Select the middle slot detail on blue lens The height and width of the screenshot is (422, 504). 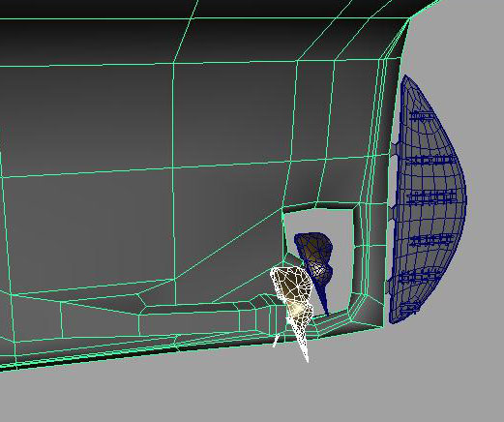[x=432, y=197]
